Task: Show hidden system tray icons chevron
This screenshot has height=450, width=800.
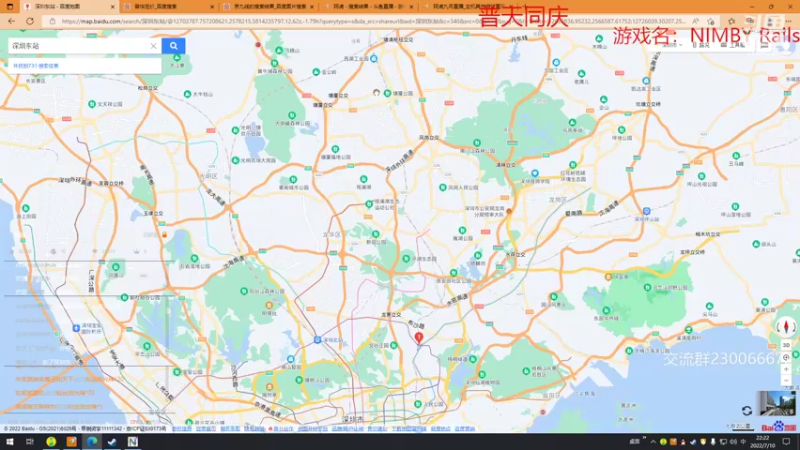Action: click(653, 442)
